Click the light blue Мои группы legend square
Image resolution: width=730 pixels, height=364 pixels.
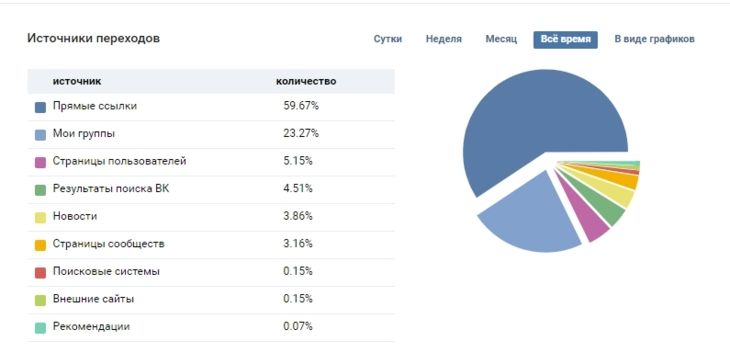41,135
